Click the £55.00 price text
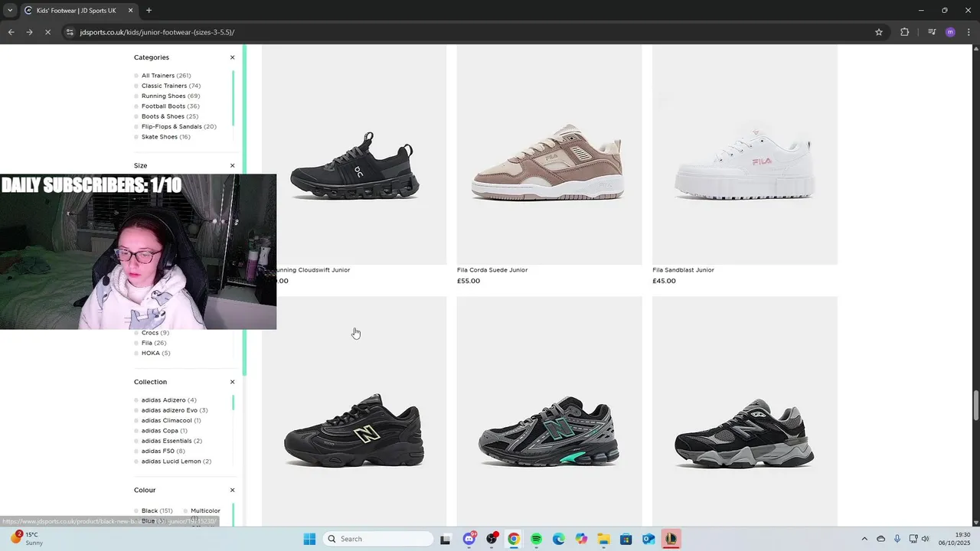The width and height of the screenshot is (980, 551). [469, 281]
